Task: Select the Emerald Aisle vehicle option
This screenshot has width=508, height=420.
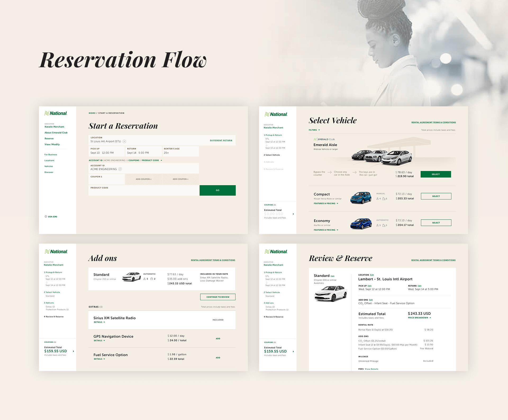Action: [x=436, y=174]
